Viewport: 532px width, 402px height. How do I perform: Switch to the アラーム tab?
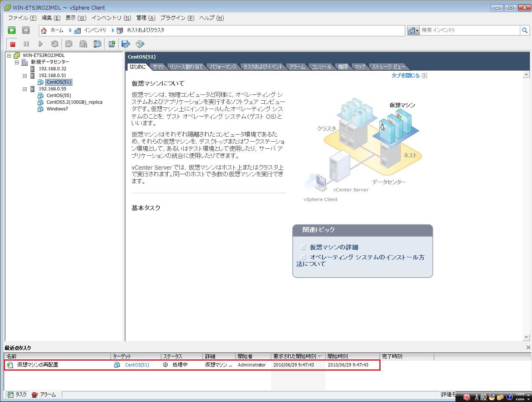297,67
